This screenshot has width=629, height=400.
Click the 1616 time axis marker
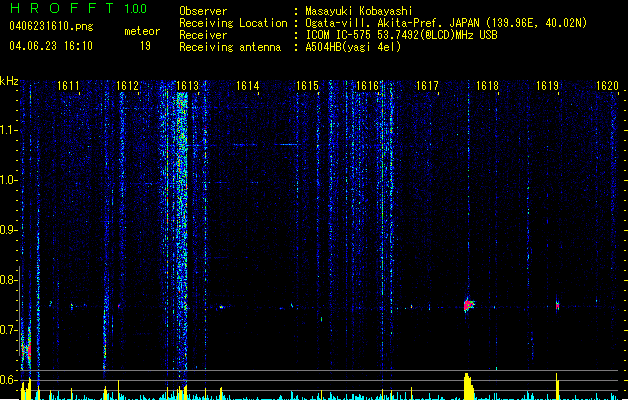tap(367, 86)
